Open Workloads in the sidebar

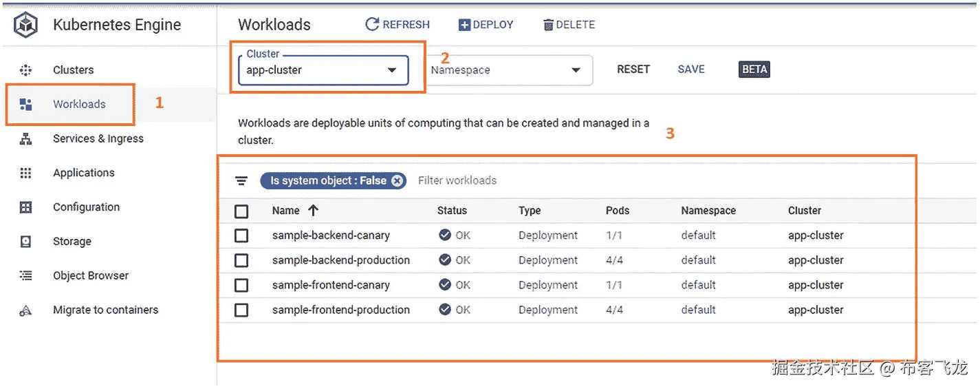tap(79, 105)
